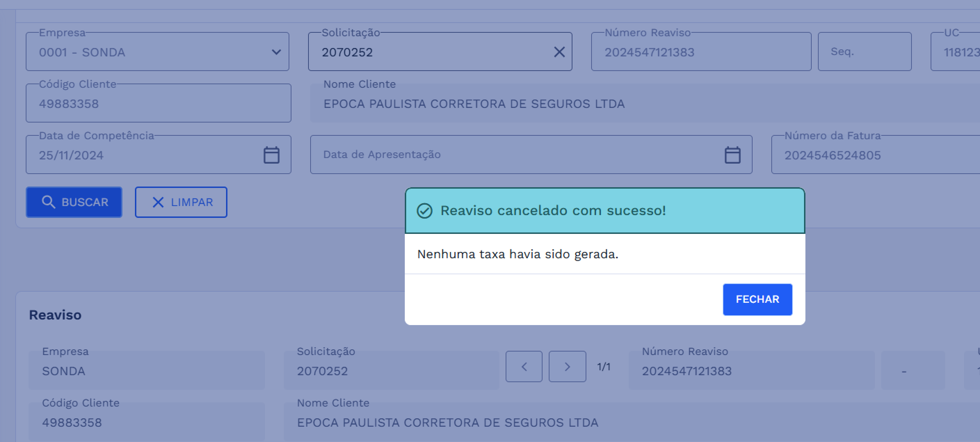This screenshot has height=442, width=980.
Task: Click the Reaviso section header
Action: 56,315
